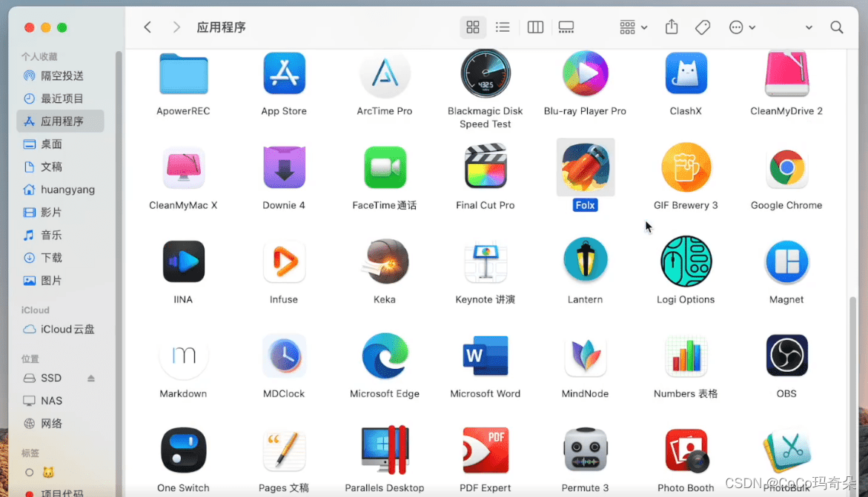This screenshot has width=868, height=497.
Task: Select One Switch icon
Action: point(183,450)
